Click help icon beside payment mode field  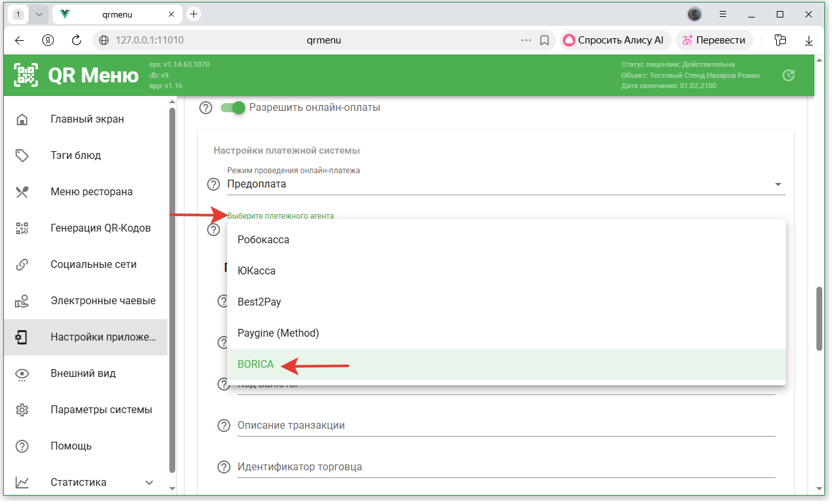click(214, 184)
